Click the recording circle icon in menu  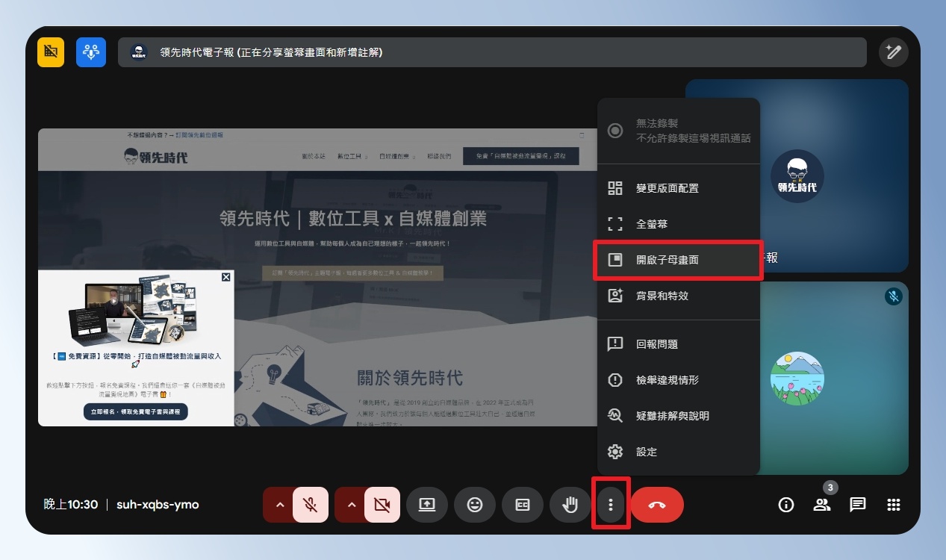pyautogui.click(x=615, y=131)
